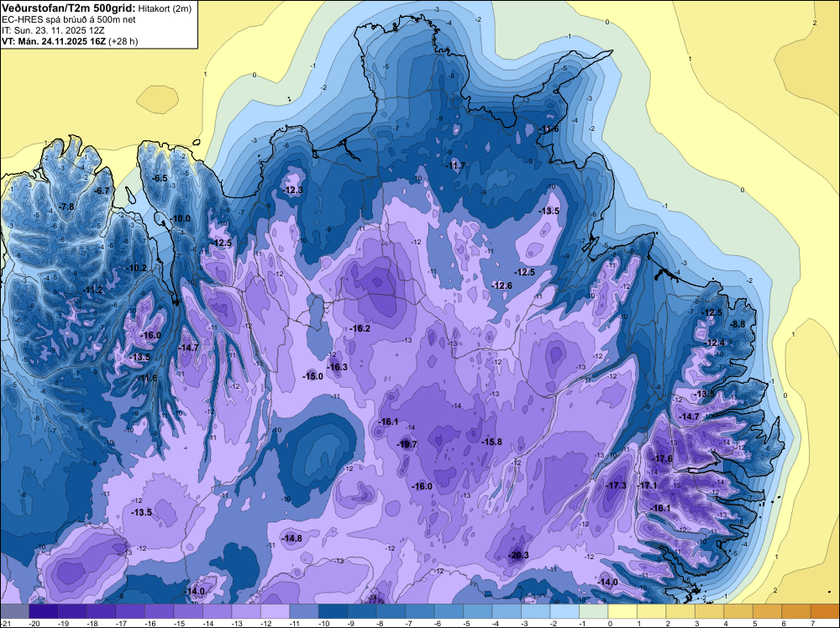Click the -10 label in the legend
This screenshot has height=628, width=840.
click(325, 624)
